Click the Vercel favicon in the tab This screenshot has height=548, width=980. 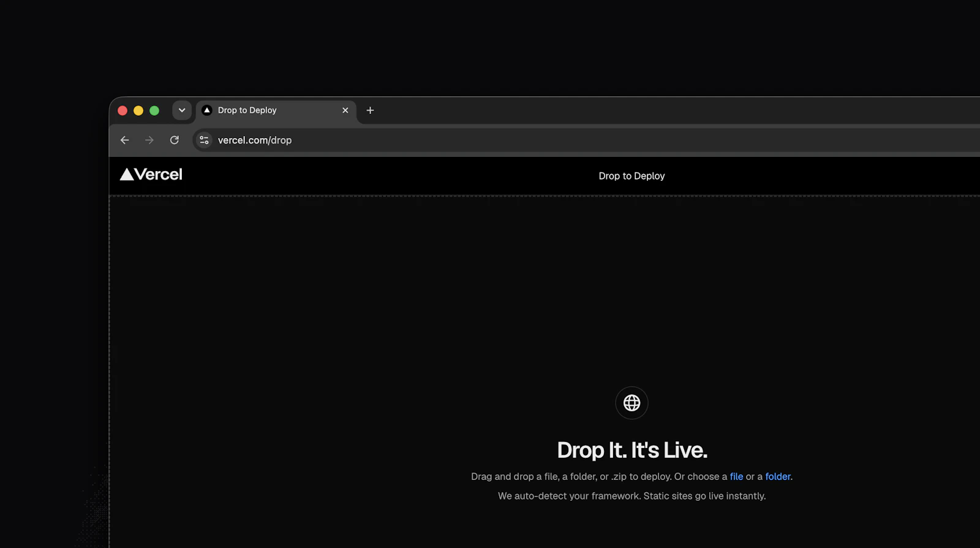click(207, 110)
